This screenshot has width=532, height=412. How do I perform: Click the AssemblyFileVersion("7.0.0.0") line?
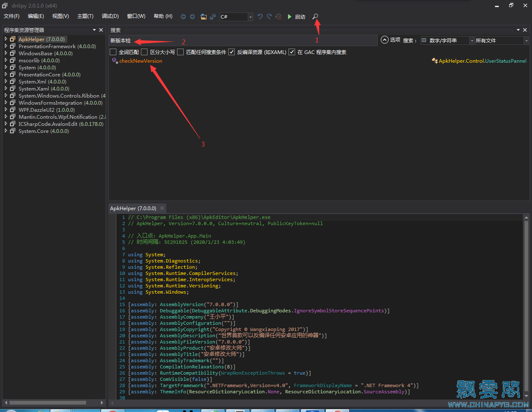pos(189,342)
